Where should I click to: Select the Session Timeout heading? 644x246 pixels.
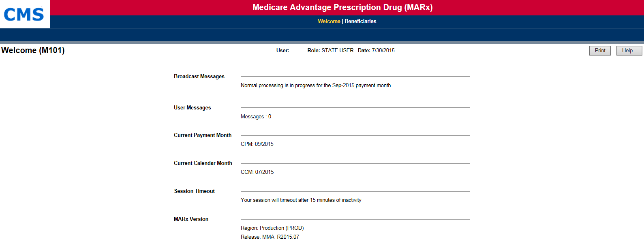[x=194, y=191]
